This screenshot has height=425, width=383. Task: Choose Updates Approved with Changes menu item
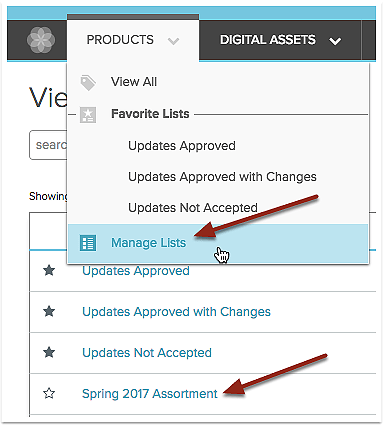point(222,177)
